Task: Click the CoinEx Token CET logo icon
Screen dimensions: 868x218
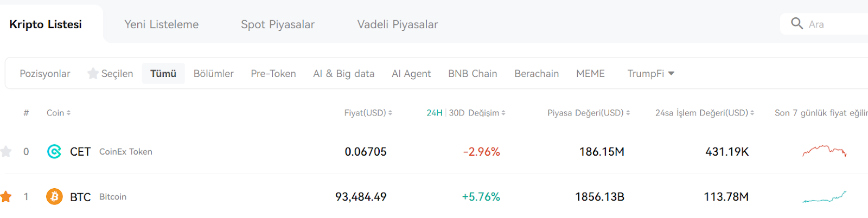Action: click(54, 152)
